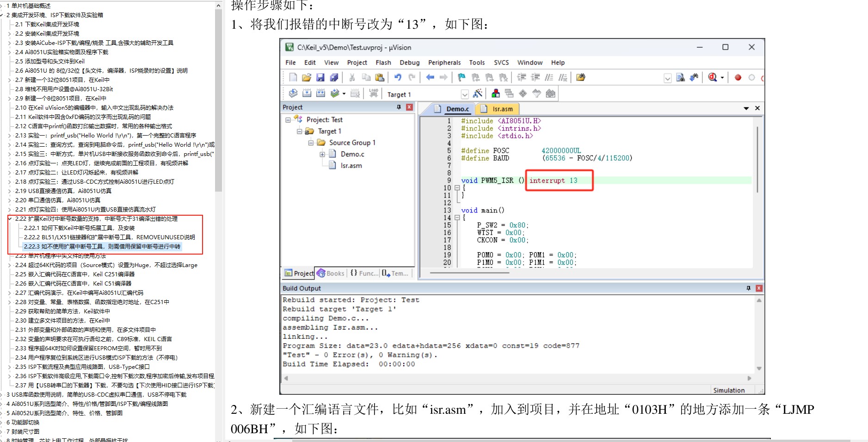
Task: Click the Start Debug Session icon
Action: coord(713,77)
